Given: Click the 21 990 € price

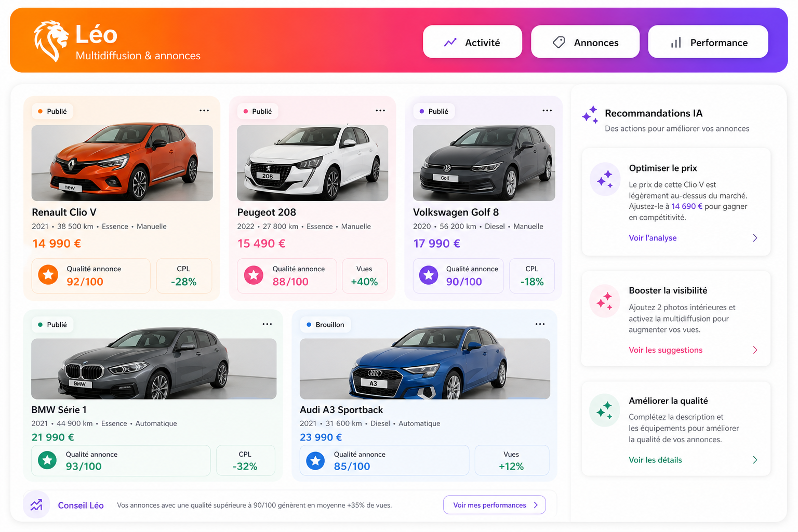Looking at the screenshot, I should click(x=52, y=437).
